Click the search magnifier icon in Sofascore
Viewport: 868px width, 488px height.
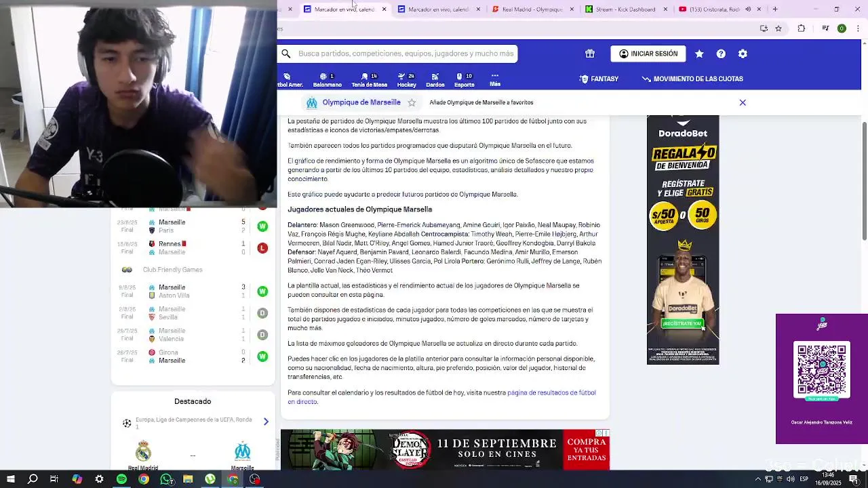[x=286, y=54]
